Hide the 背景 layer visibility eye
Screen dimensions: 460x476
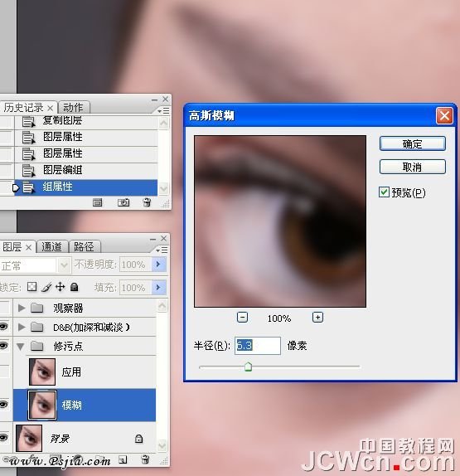click(4, 438)
